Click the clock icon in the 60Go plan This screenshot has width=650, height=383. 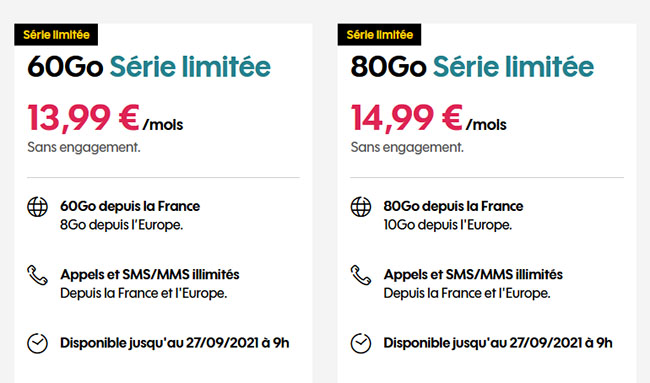pyautogui.click(x=37, y=343)
